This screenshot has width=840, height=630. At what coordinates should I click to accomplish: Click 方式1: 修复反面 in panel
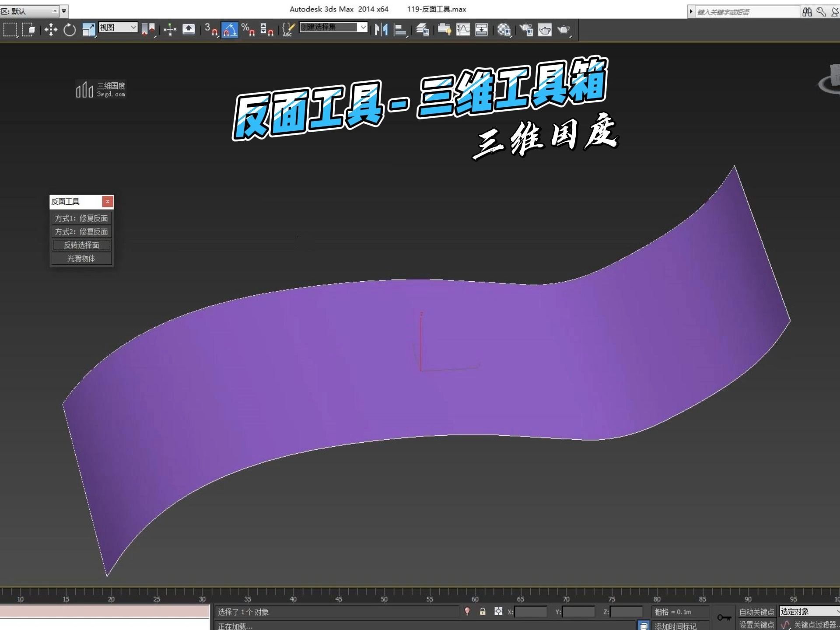81,218
